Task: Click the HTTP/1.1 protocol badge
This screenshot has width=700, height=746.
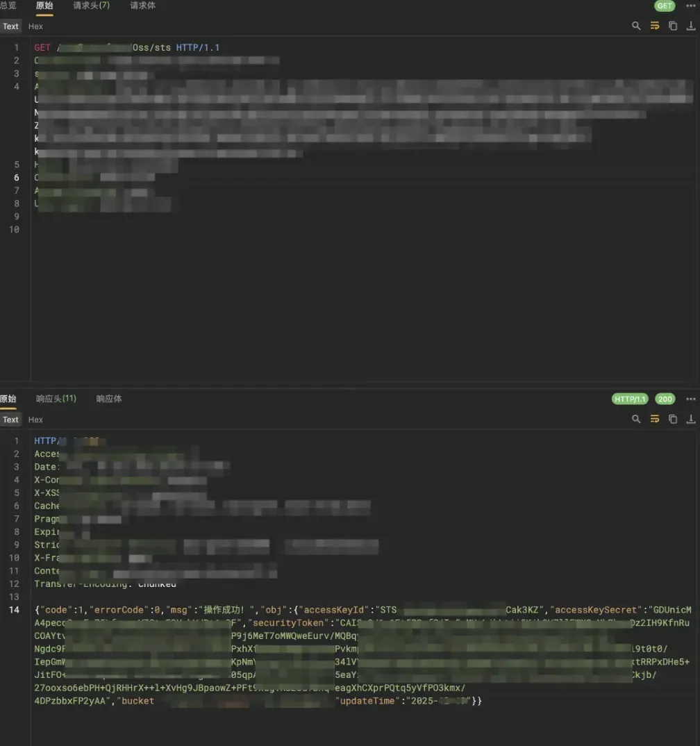Action: click(630, 399)
